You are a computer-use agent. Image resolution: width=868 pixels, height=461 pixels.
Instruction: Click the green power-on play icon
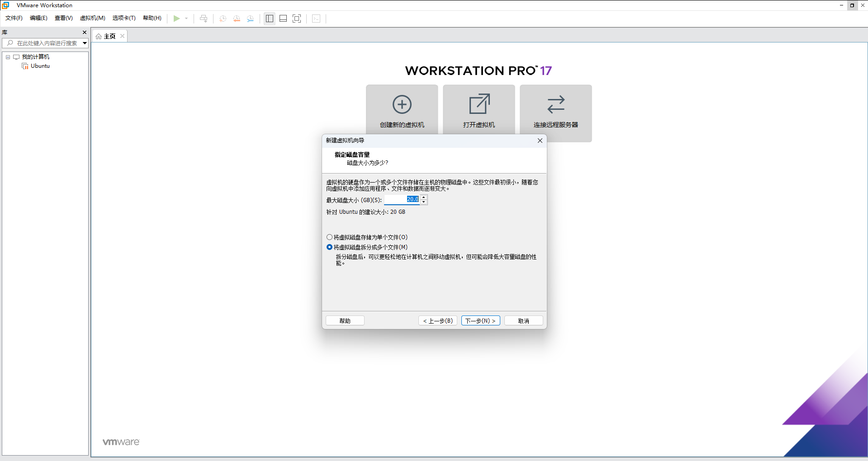176,19
